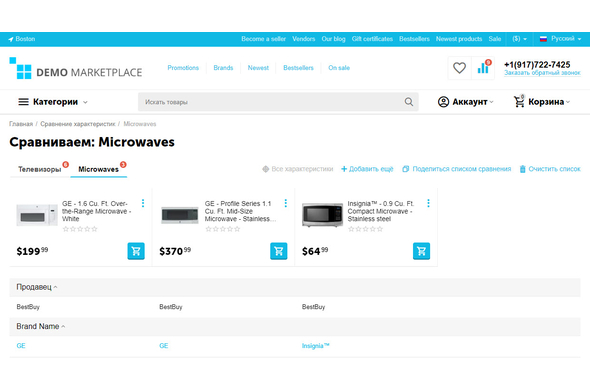Open Our blog link
The width and height of the screenshot is (590, 391).
pos(333,39)
